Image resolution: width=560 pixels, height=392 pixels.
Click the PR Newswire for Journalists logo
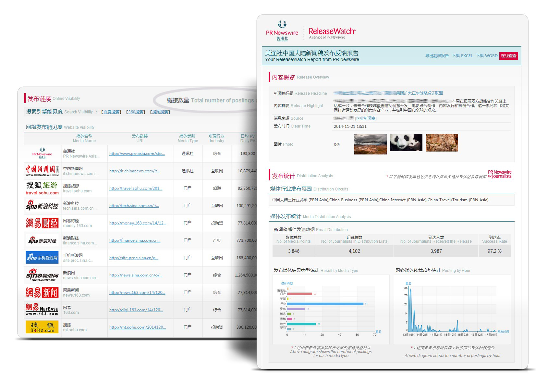click(x=500, y=174)
